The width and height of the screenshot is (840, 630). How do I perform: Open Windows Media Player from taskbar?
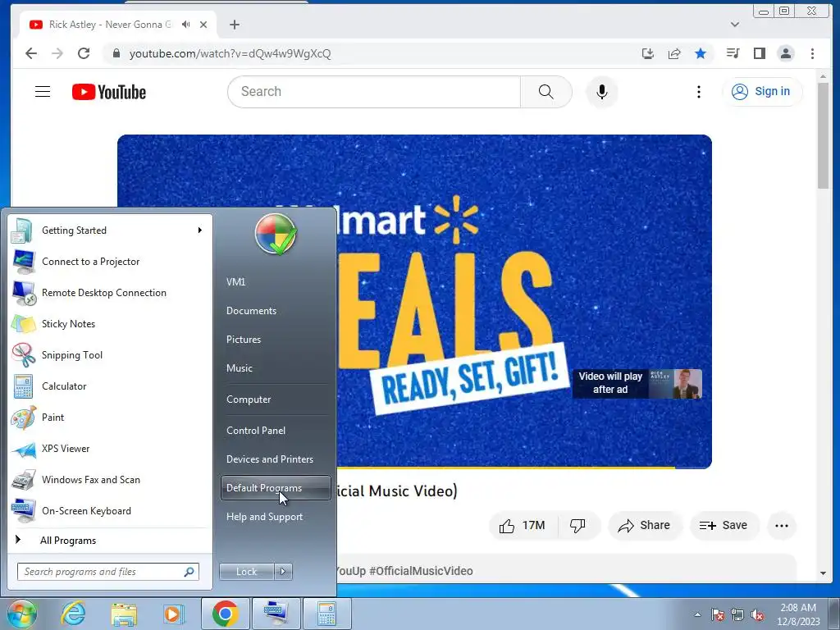coord(173,614)
